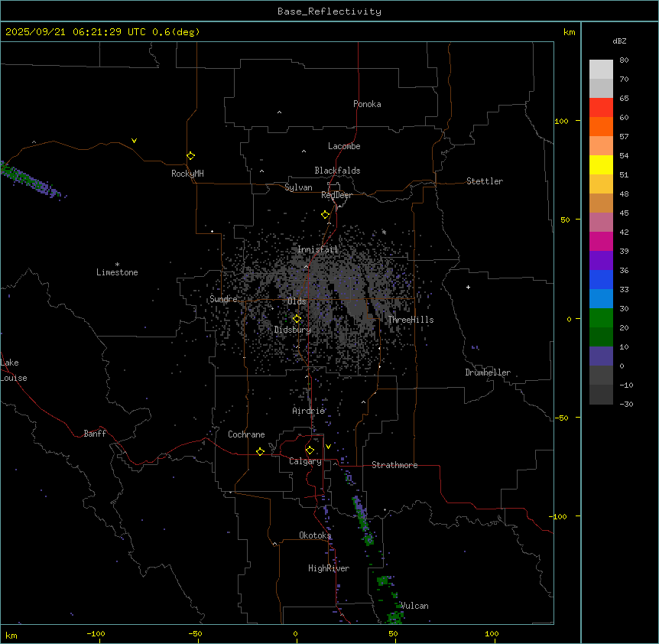Click the yellow diamond marker above RockyMH
Image resolution: width=659 pixels, height=644 pixels.
pos(190,155)
